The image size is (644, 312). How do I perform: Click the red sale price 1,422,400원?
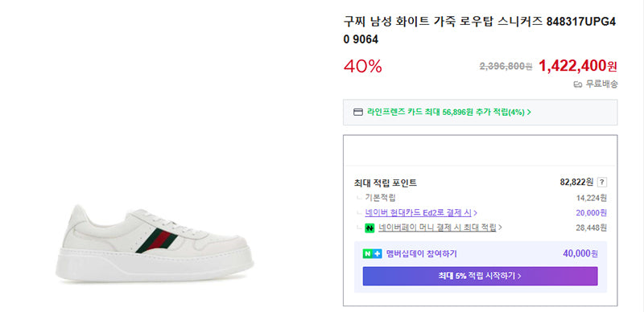click(578, 65)
